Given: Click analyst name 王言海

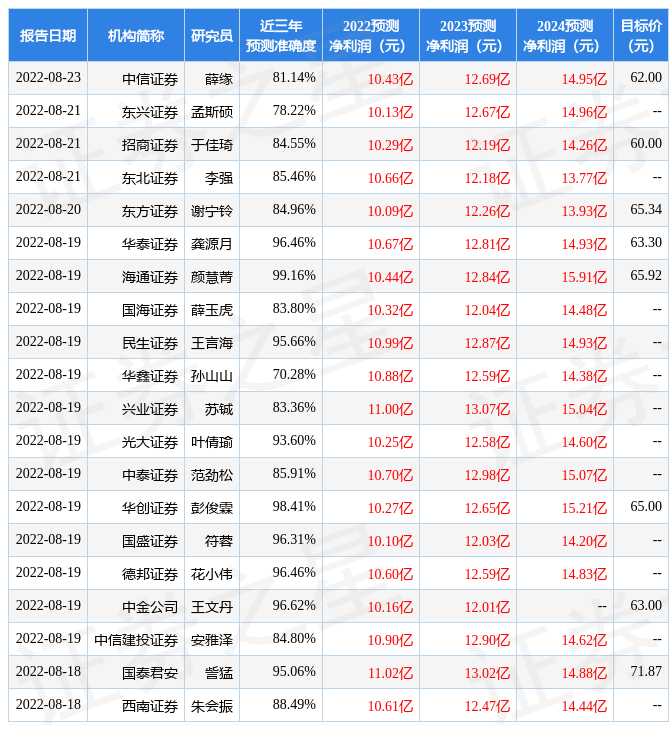Looking at the screenshot, I should click(x=212, y=344).
